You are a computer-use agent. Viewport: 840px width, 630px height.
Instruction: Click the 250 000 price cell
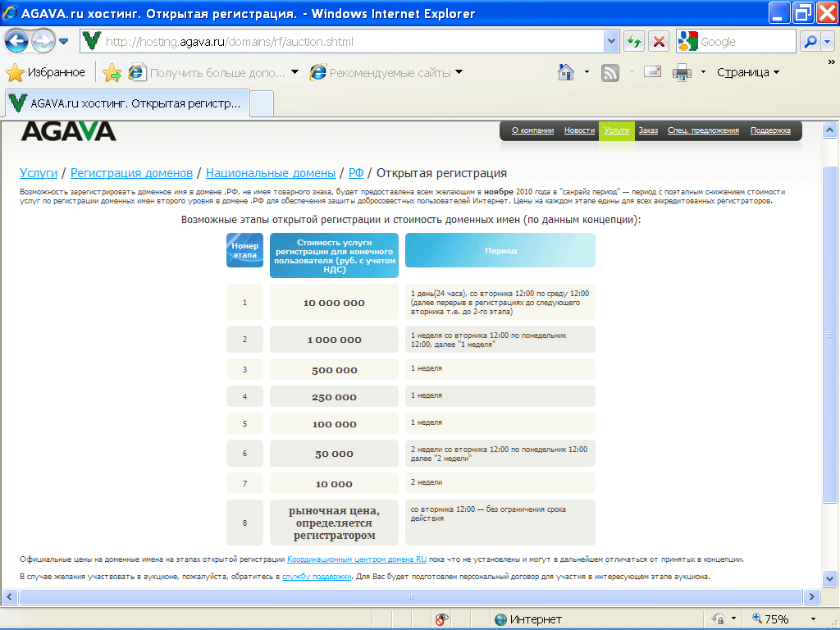[x=335, y=397]
